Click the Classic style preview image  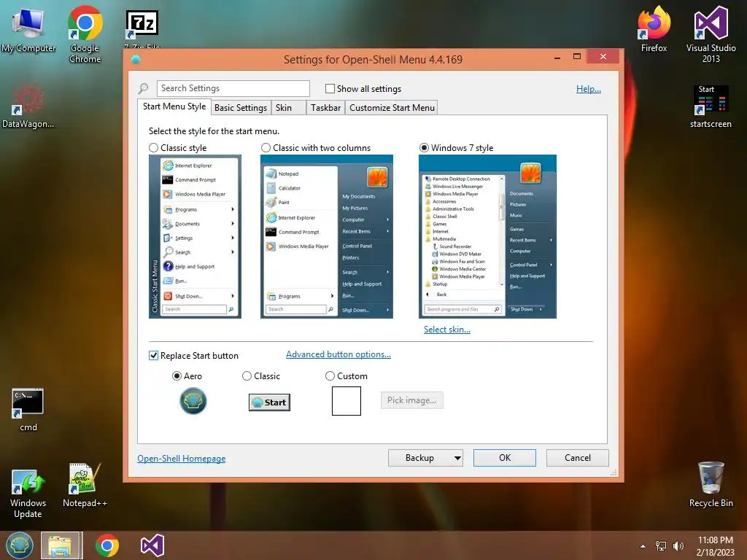point(195,237)
